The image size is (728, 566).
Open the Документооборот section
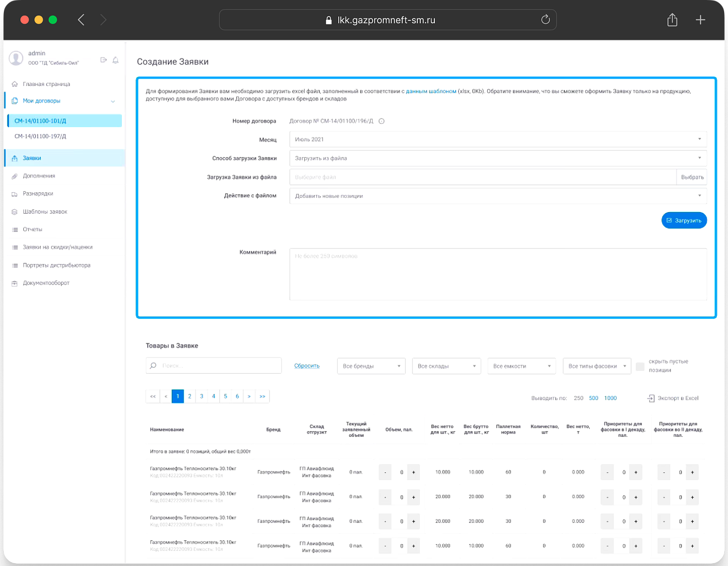[46, 283]
